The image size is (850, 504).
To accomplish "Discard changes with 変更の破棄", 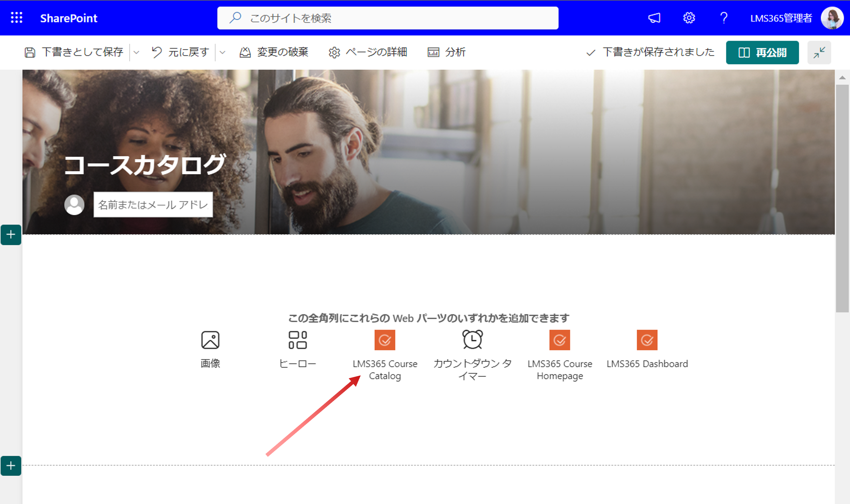I will pyautogui.click(x=274, y=52).
